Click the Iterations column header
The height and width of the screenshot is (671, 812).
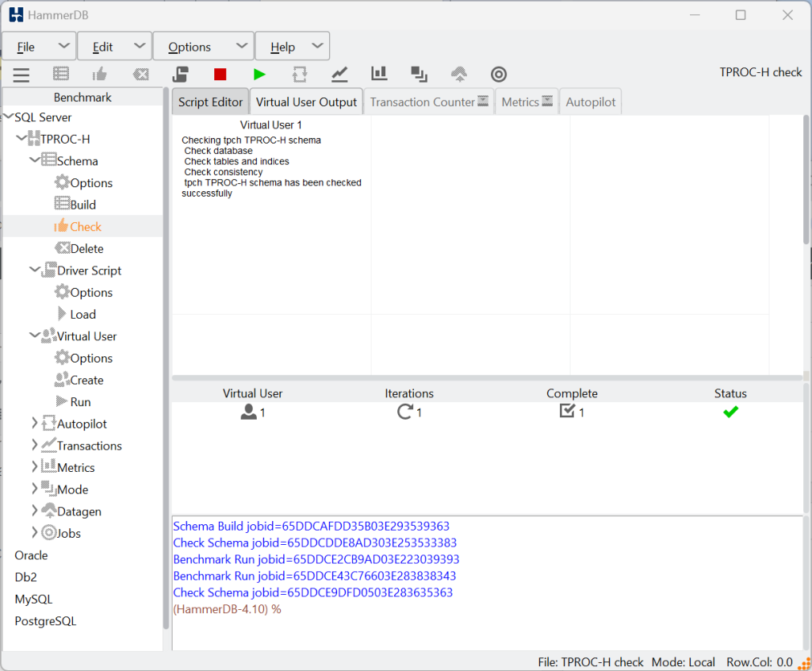click(x=409, y=393)
